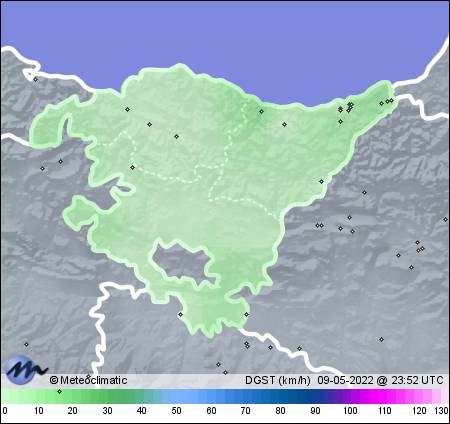Select the isolated station marker above the logo
Viewport: 450px width, 424px height.
[x=26, y=344]
